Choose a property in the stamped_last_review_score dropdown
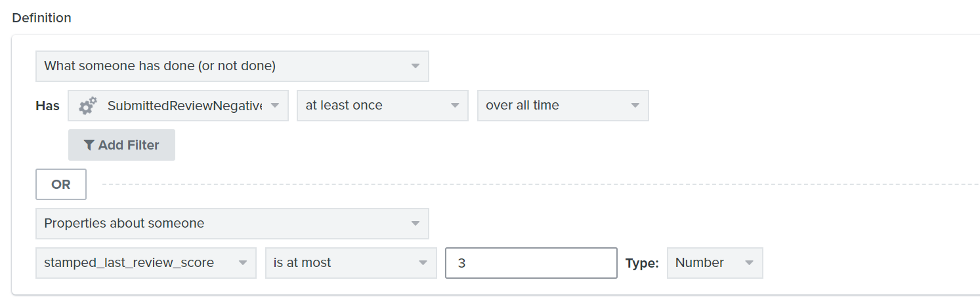 [146, 263]
